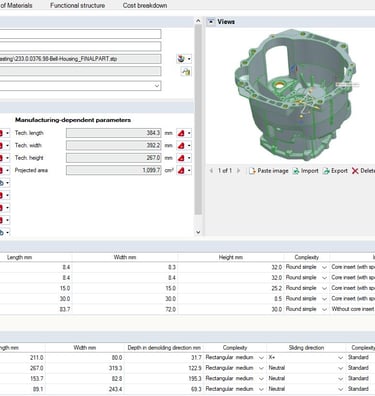The width and height of the screenshot is (375, 396).
Task: Go to next view image arrow
Action: coord(238,171)
